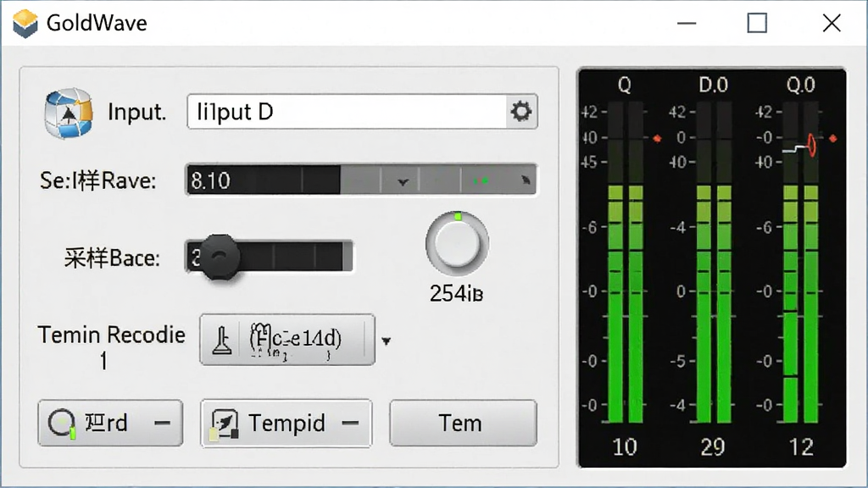Click the Q level meter bars
868x488 pixels.
626,263
